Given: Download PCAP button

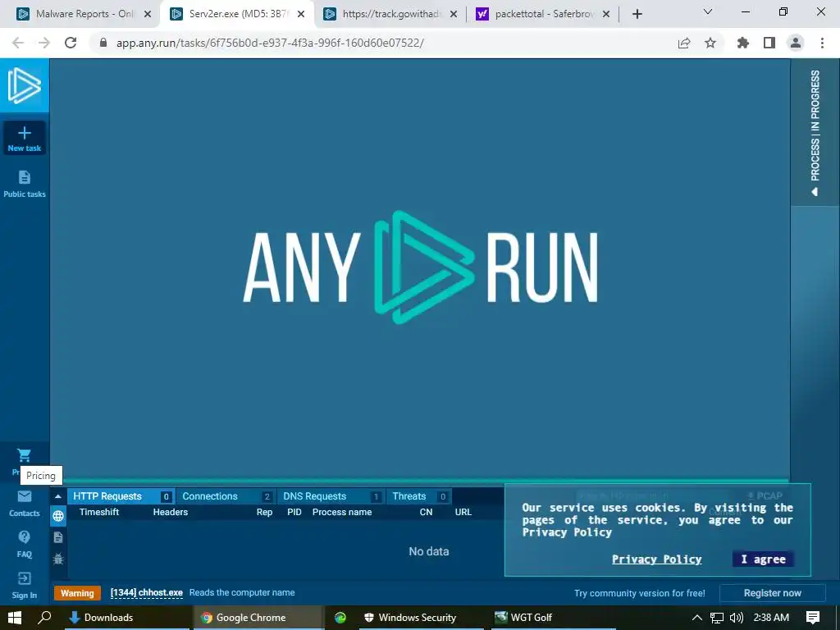Looking at the screenshot, I should (x=765, y=495).
